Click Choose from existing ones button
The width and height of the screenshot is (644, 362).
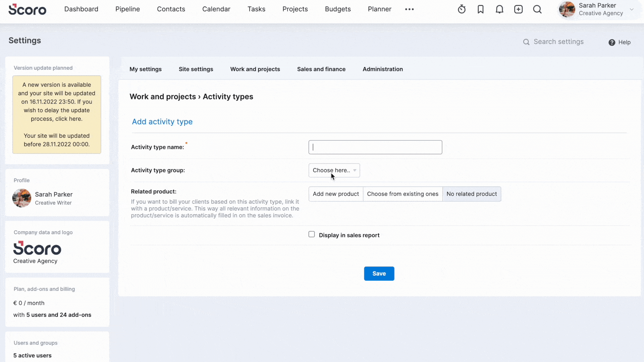click(402, 194)
